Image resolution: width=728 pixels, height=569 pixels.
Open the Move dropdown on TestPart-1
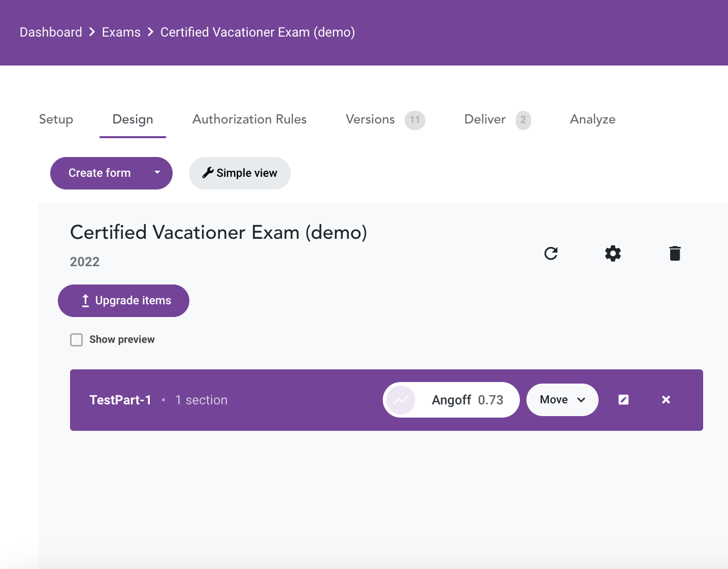click(x=562, y=400)
